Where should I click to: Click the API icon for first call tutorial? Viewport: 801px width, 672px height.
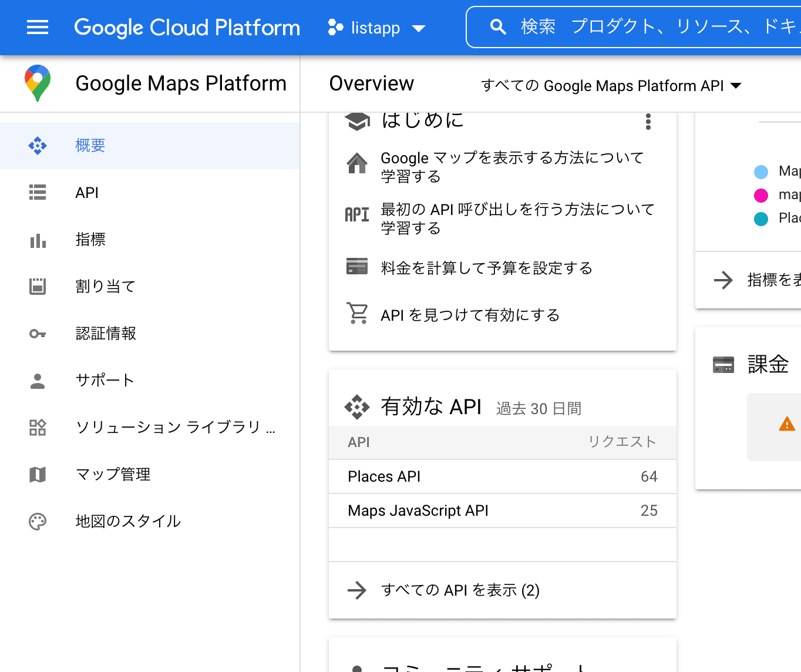tap(357, 214)
